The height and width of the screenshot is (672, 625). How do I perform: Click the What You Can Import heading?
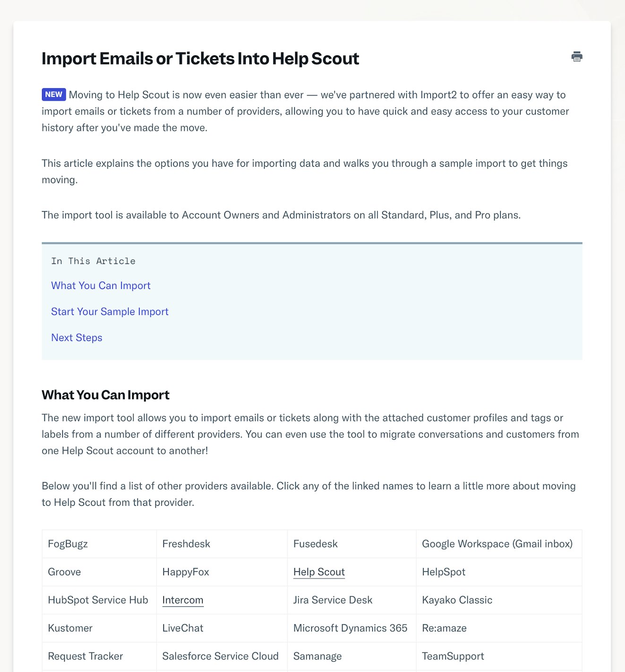pyautogui.click(x=105, y=395)
